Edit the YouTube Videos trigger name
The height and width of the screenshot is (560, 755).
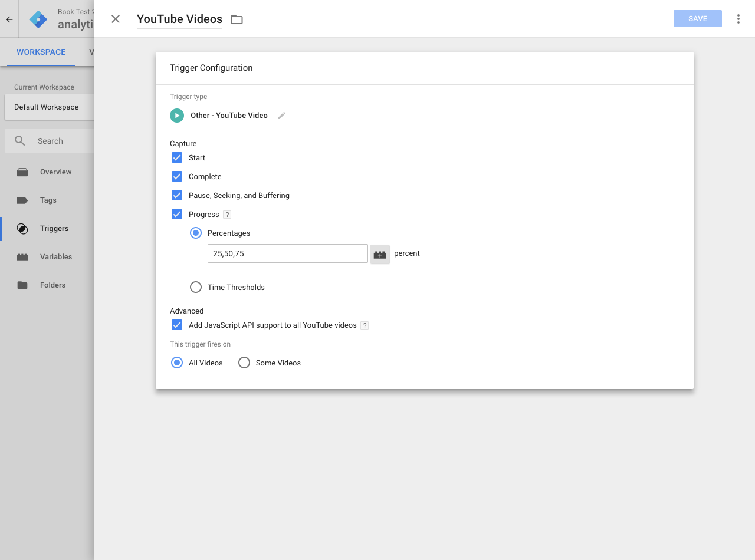pyautogui.click(x=179, y=19)
